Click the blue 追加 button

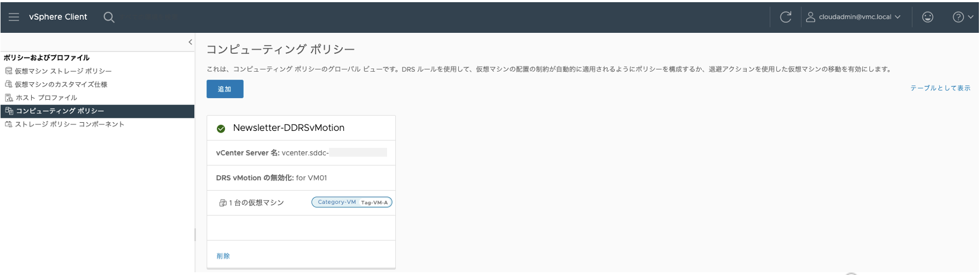pyautogui.click(x=224, y=89)
